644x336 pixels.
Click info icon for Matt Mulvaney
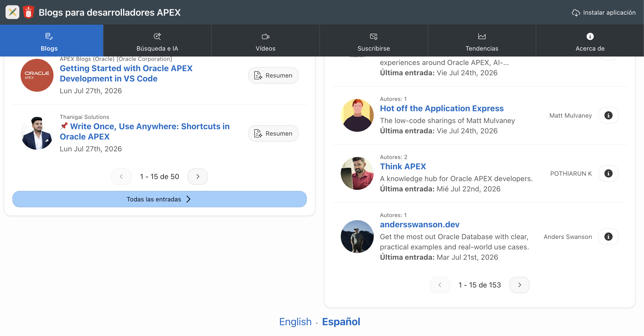[x=609, y=115]
